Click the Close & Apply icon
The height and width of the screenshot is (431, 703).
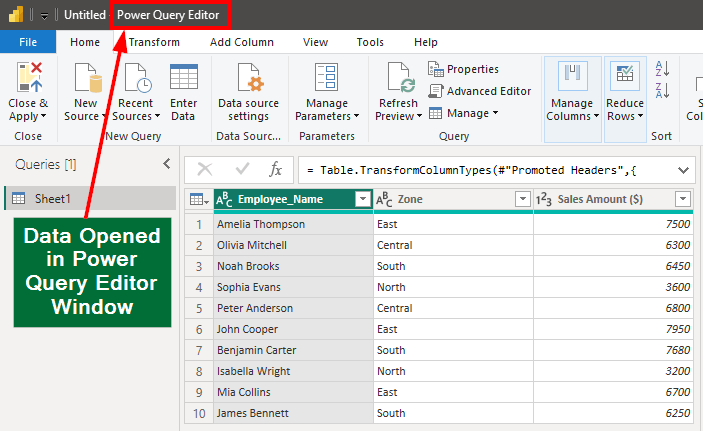(28, 78)
